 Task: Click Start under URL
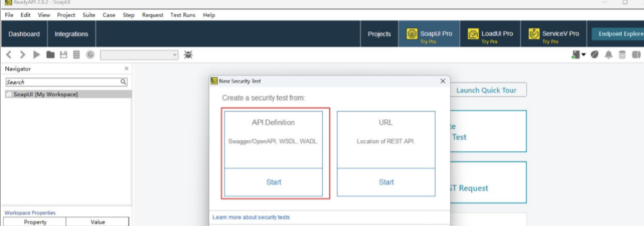pos(386,182)
